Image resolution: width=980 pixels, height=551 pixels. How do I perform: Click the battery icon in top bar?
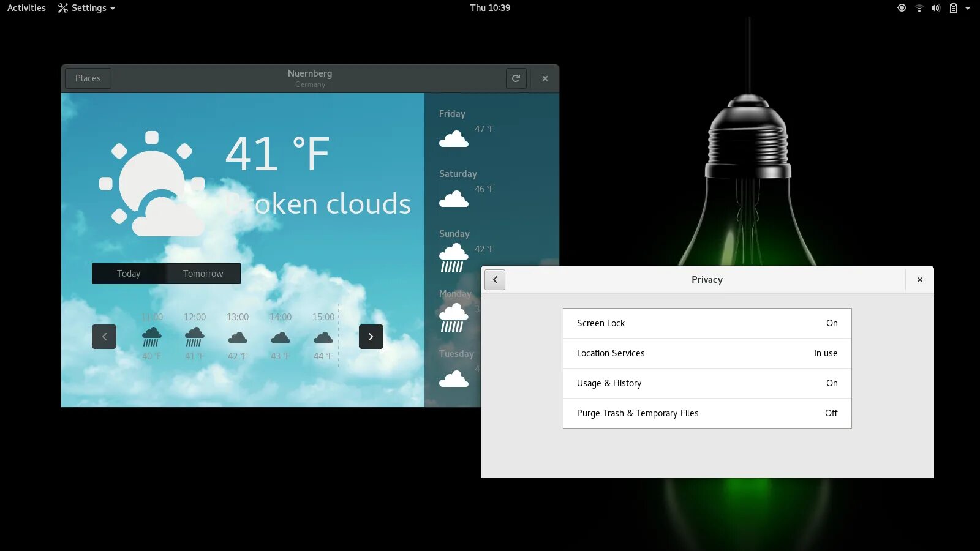click(953, 8)
